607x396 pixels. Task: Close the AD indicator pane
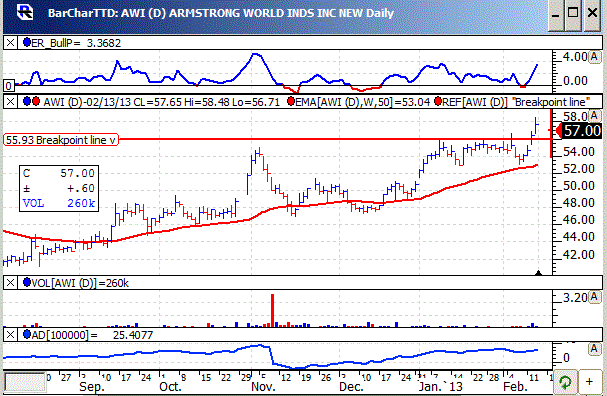coord(10,335)
